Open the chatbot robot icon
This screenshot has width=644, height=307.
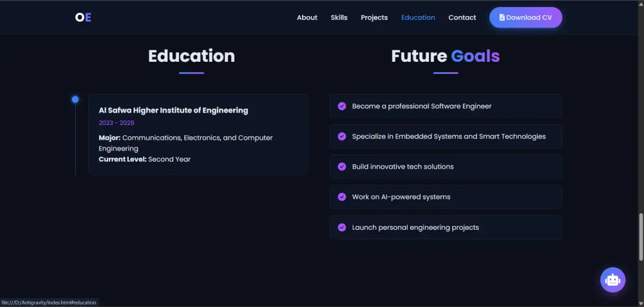tap(612, 279)
